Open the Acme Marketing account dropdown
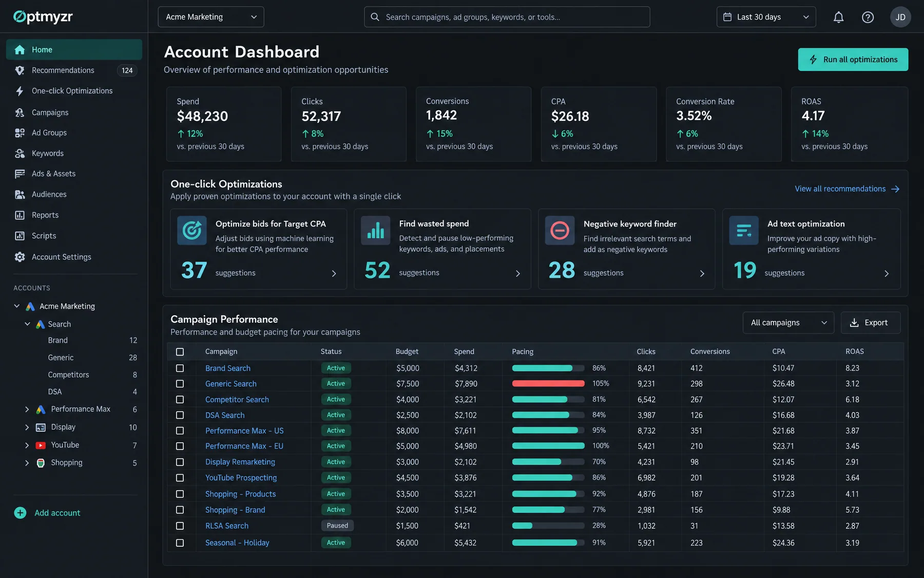Image resolution: width=924 pixels, height=578 pixels. coord(211,17)
